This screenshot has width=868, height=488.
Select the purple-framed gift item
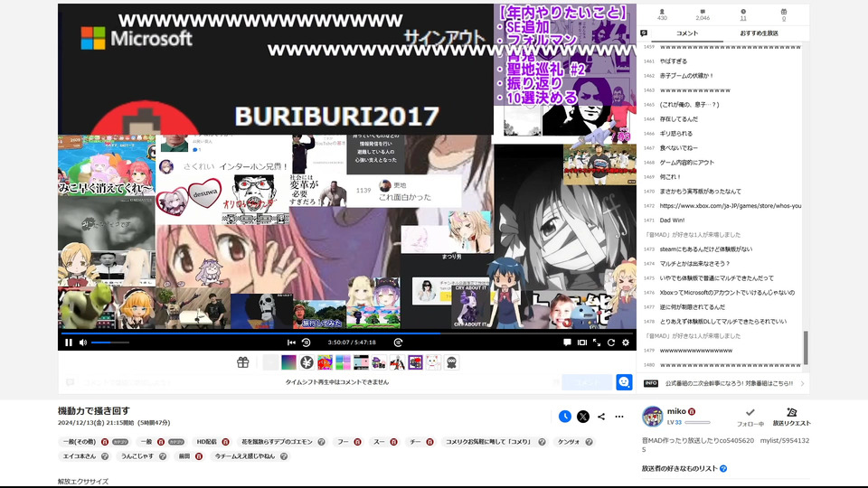pos(415,362)
